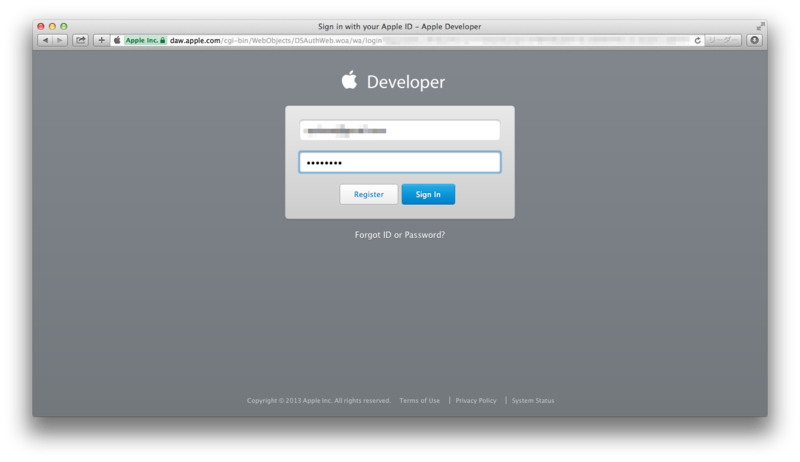Viewport: 800px width, 462px height.
Task: Focus the Apple ID email field
Action: point(399,130)
